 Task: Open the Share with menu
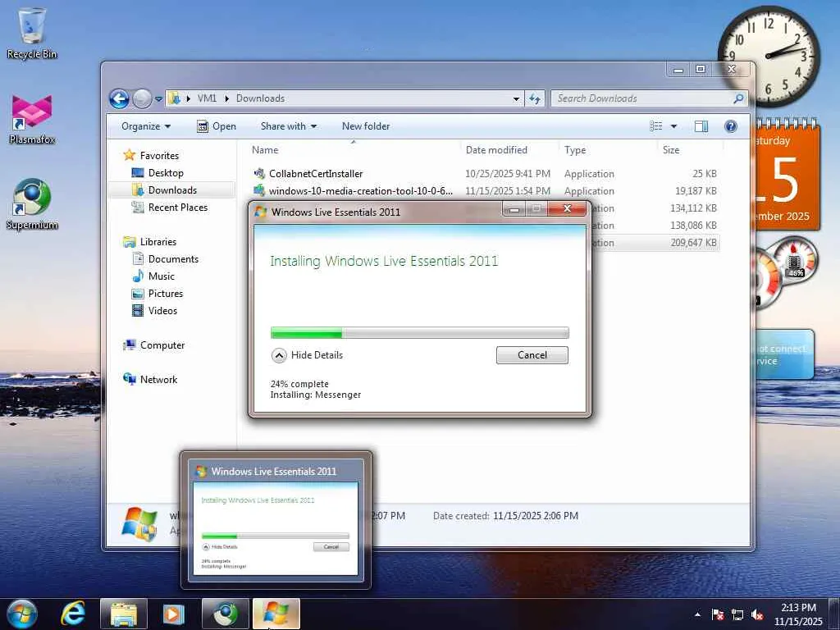click(x=288, y=126)
